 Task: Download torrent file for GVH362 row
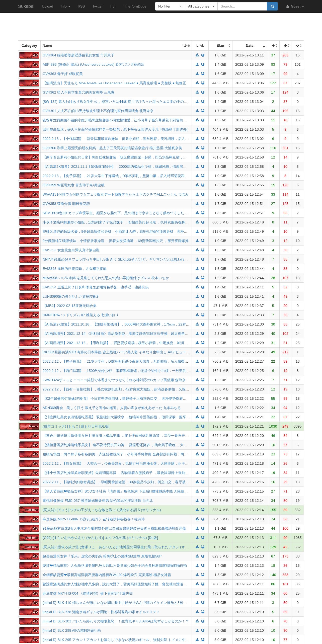197,92
